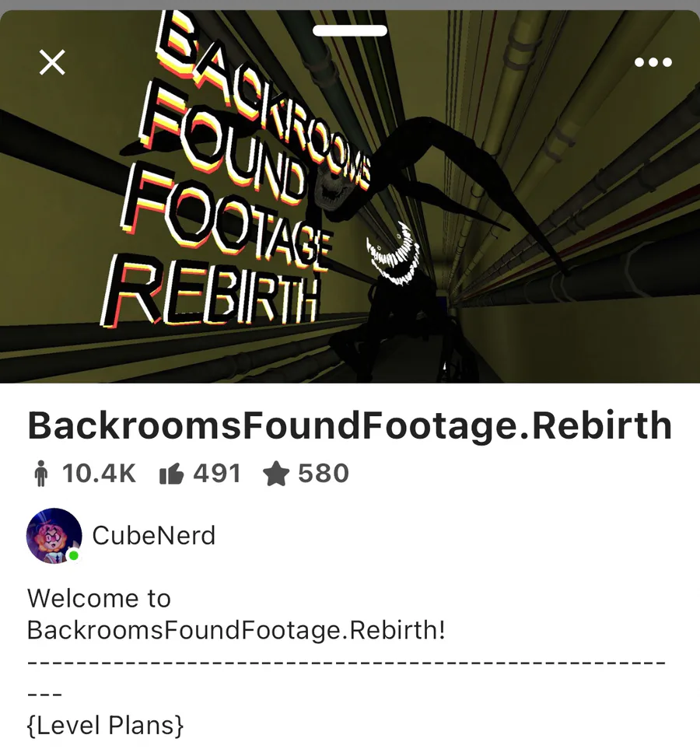Image resolution: width=700 pixels, height=749 pixels.
Task: Click the 580 favorites count
Action: pos(324,474)
